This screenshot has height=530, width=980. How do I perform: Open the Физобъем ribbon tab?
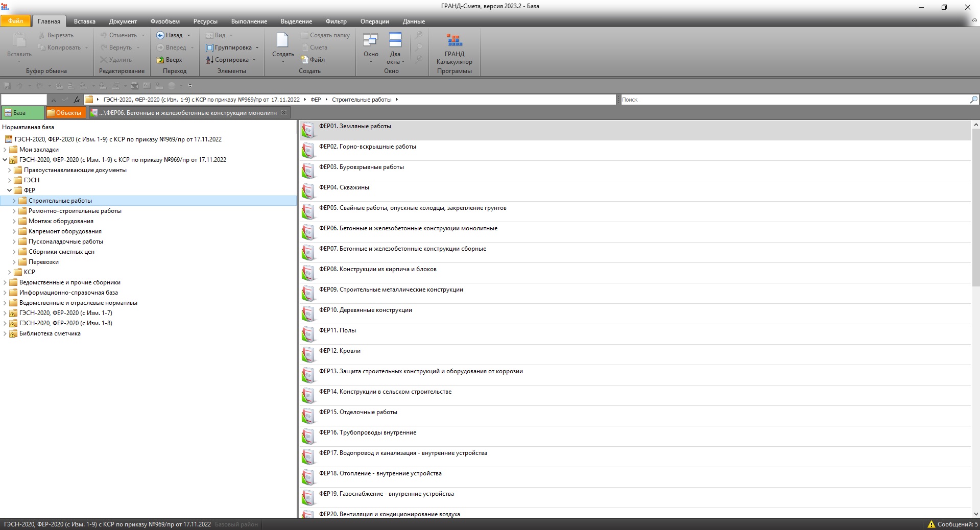point(165,21)
